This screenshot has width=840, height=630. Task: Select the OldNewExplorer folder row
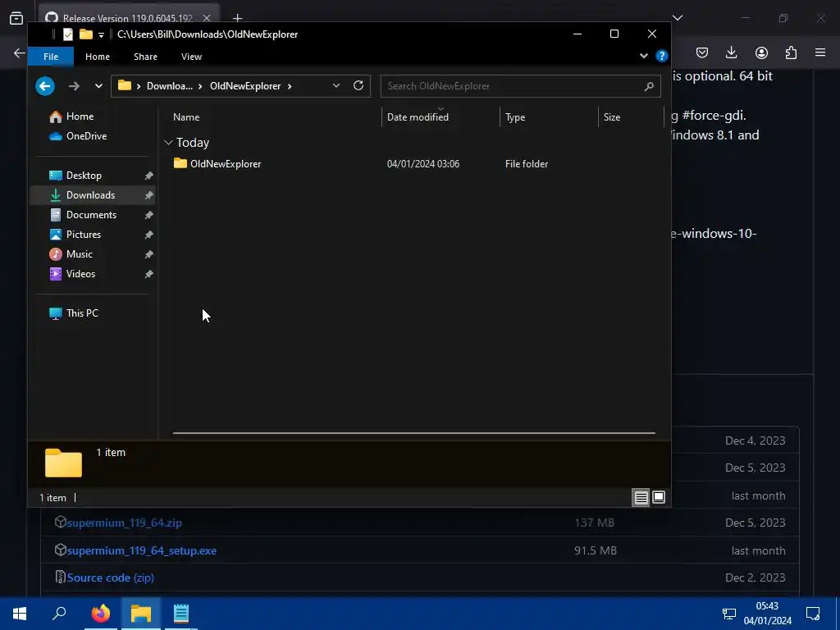pyautogui.click(x=413, y=164)
